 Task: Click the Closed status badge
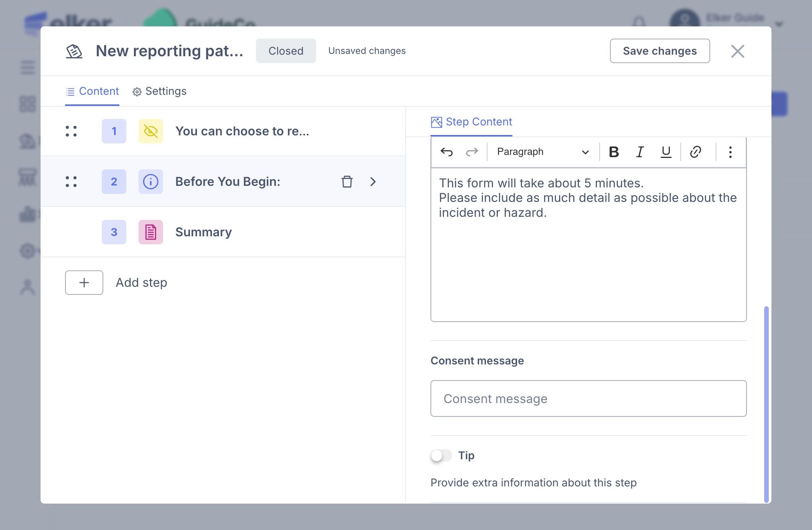[286, 51]
